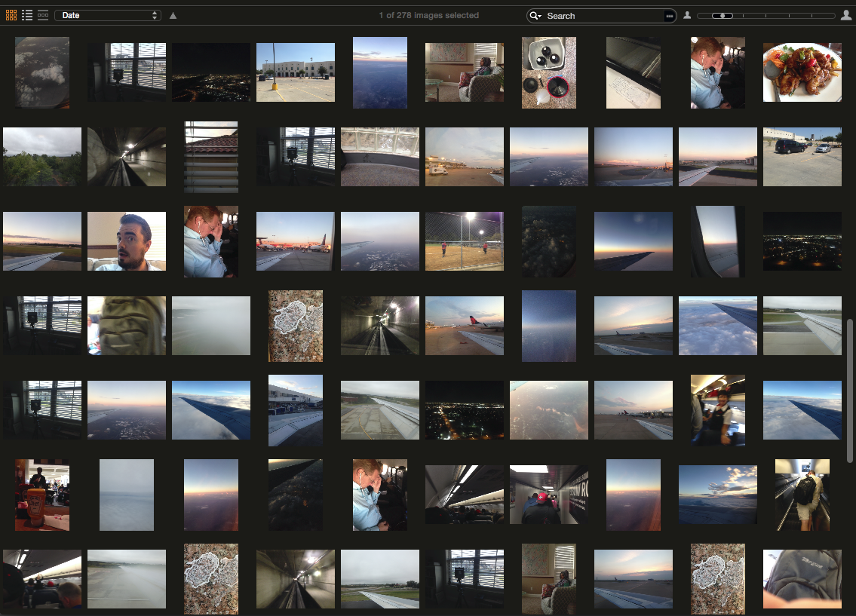The height and width of the screenshot is (616, 856).
Task: Select the dark wing silhouette at dusk photo
Action: (634, 241)
